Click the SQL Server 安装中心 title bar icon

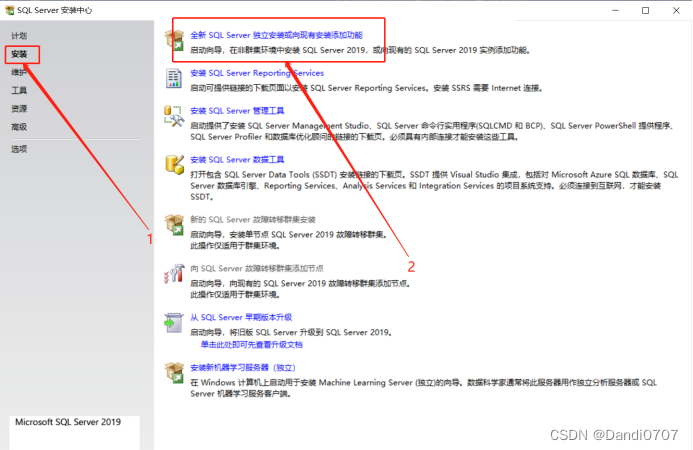click(x=10, y=10)
